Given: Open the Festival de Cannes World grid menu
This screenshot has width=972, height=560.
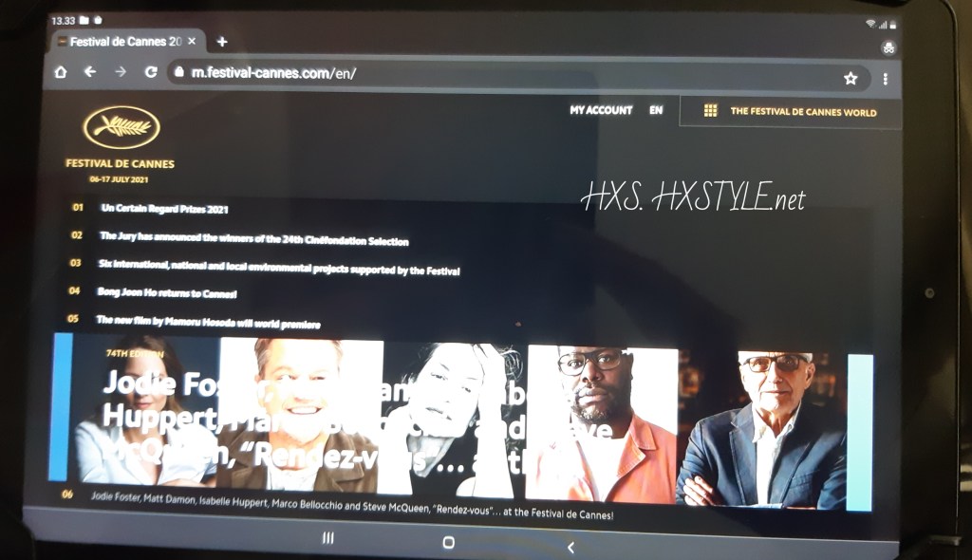Looking at the screenshot, I should click(x=709, y=111).
